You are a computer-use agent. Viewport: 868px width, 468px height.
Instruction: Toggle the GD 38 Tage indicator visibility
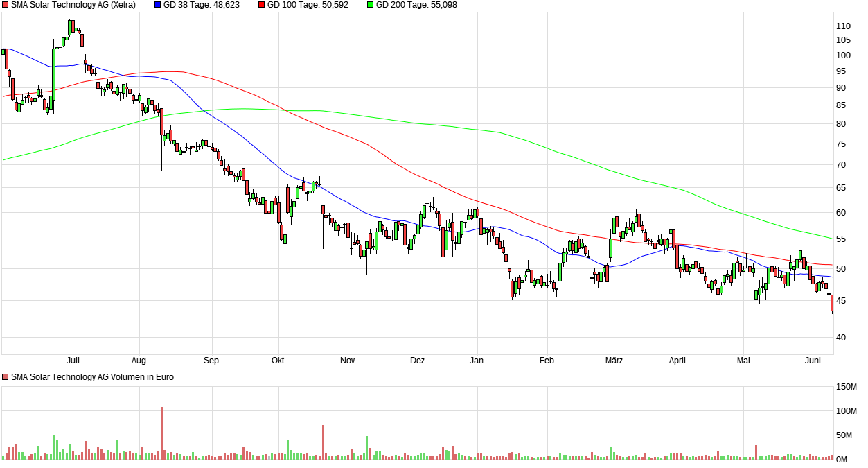(x=158, y=5)
